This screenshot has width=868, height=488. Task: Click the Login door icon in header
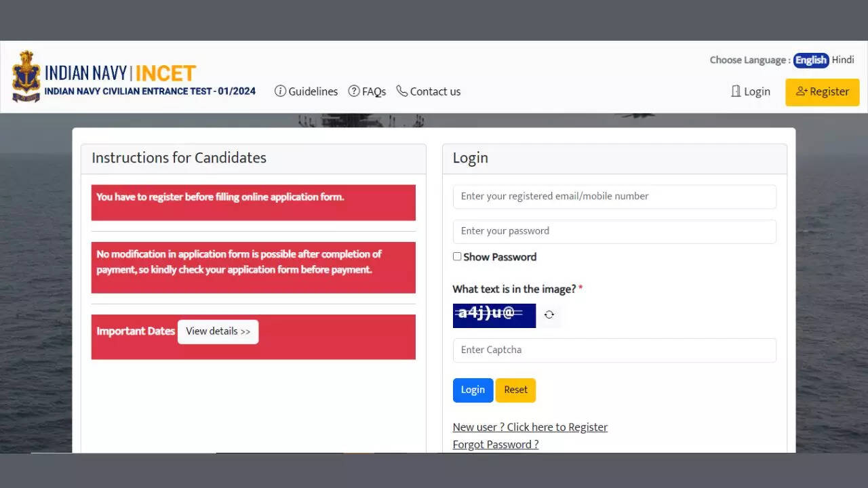click(736, 91)
